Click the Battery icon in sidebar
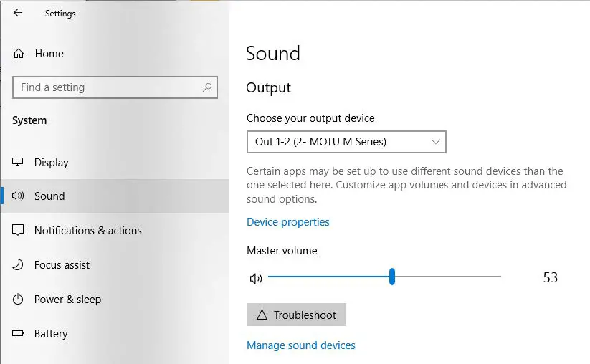This screenshot has height=364, width=590. 19,334
